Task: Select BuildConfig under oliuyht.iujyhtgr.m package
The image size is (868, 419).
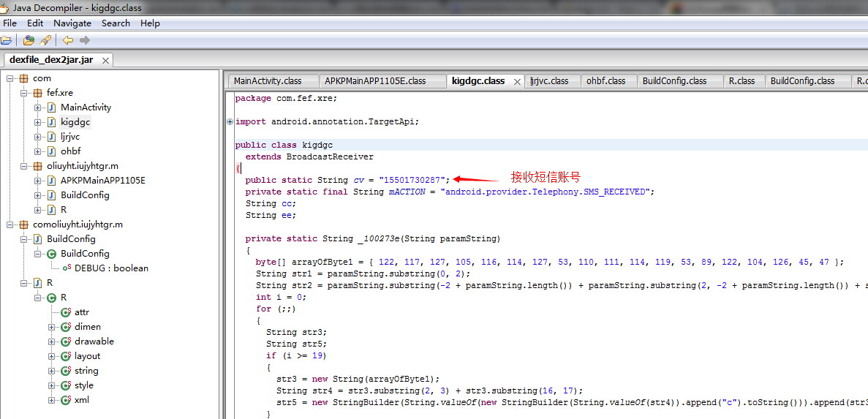Action: point(85,195)
